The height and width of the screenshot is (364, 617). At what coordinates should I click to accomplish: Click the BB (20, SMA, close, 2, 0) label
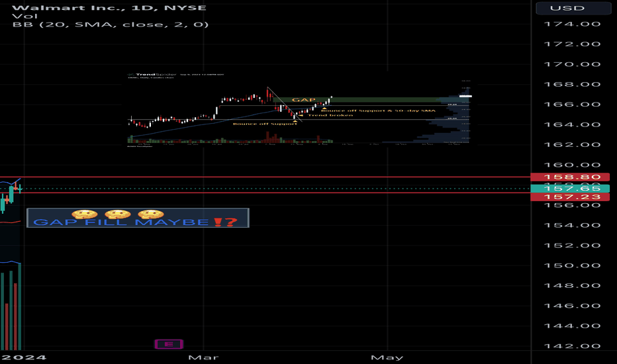pos(110,24)
